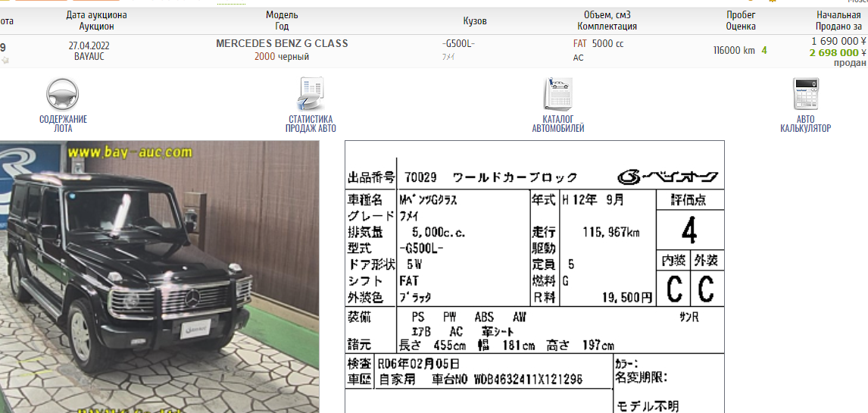The width and height of the screenshot is (868, 413).
Task: Select the FAT transmission label in lot row
Action: tap(579, 44)
